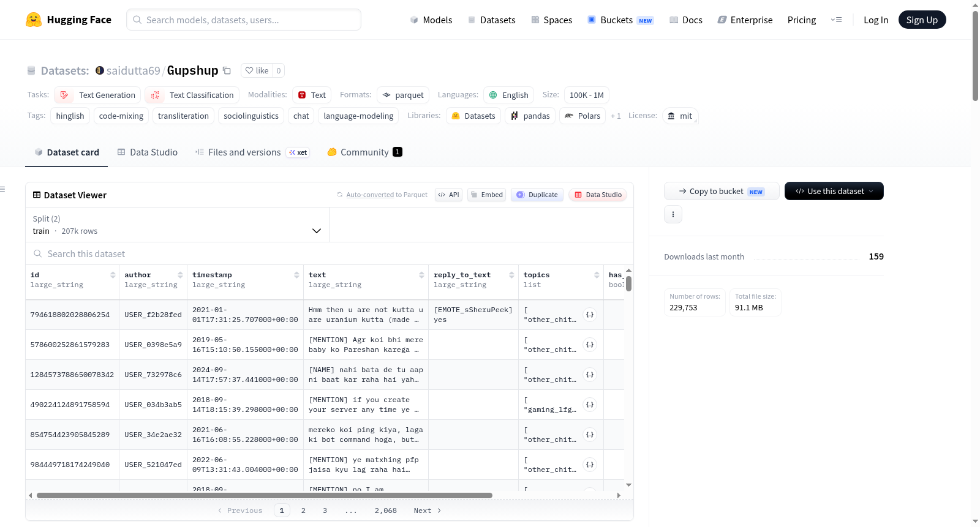Sort the reply_to_text column
This screenshot has height=527, width=980.
tap(511, 275)
